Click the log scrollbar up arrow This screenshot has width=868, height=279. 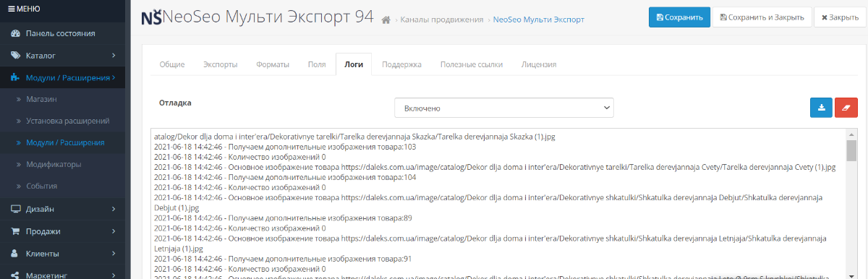851,134
